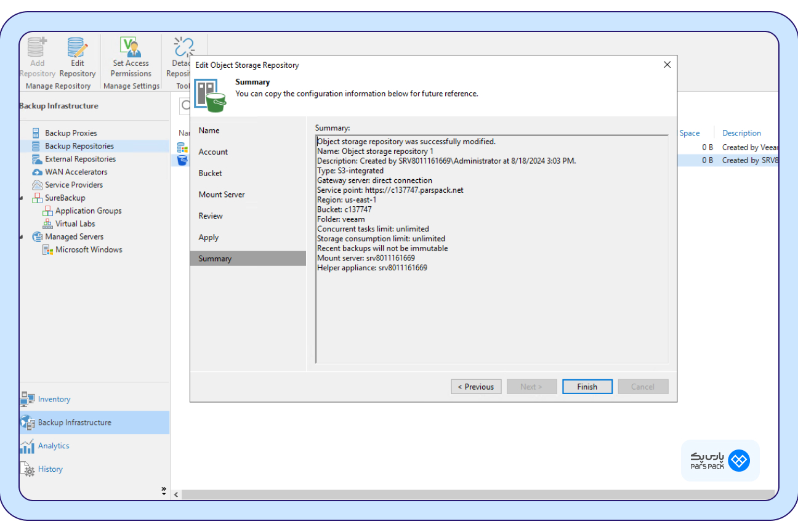
Task: Click the Backup Infrastructure pane icon
Action: [x=28, y=422]
